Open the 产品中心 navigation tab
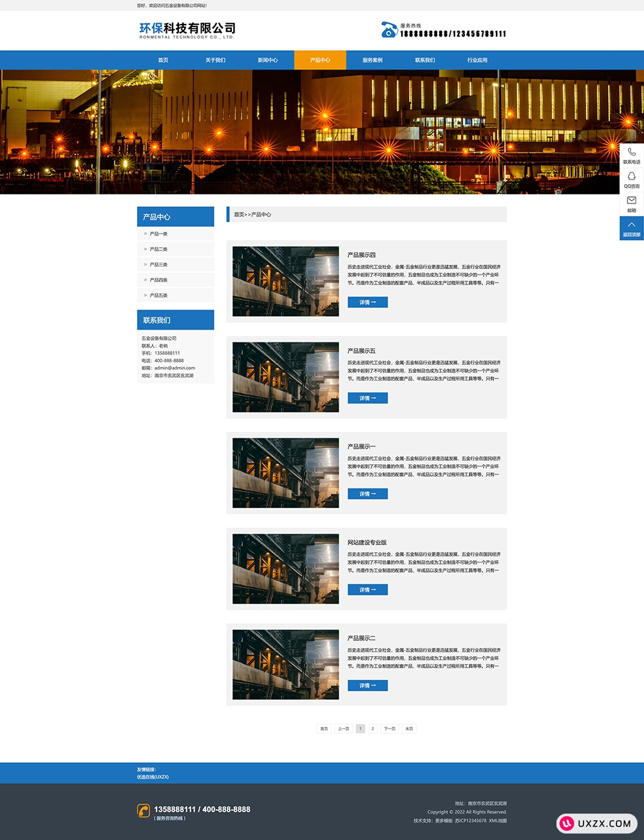This screenshot has height=840, width=644. (x=320, y=60)
